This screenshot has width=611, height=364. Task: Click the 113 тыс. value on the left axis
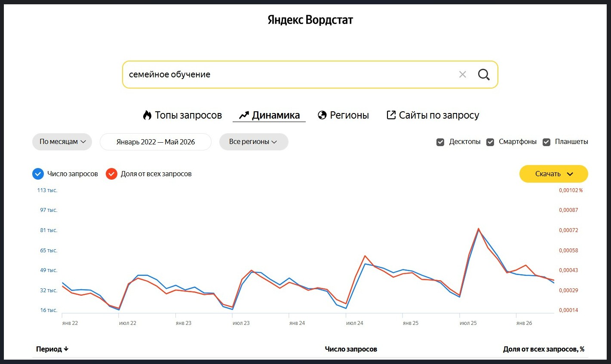(x=47, y=190)
